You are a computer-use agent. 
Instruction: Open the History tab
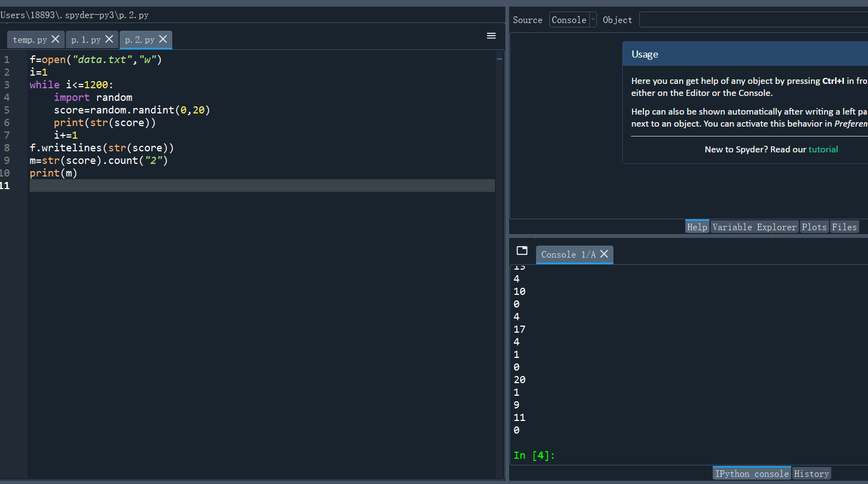coord(811,474)
